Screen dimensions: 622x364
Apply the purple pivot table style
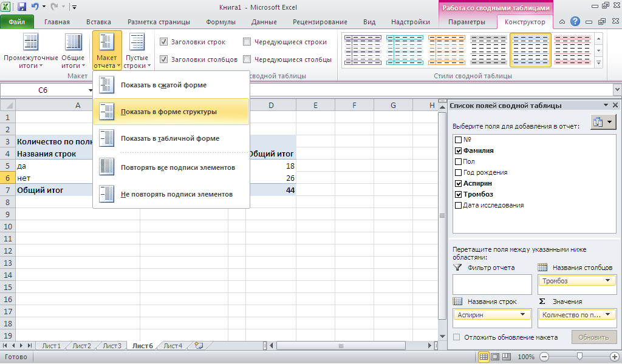pyautogui.click(x=363, y=50)
